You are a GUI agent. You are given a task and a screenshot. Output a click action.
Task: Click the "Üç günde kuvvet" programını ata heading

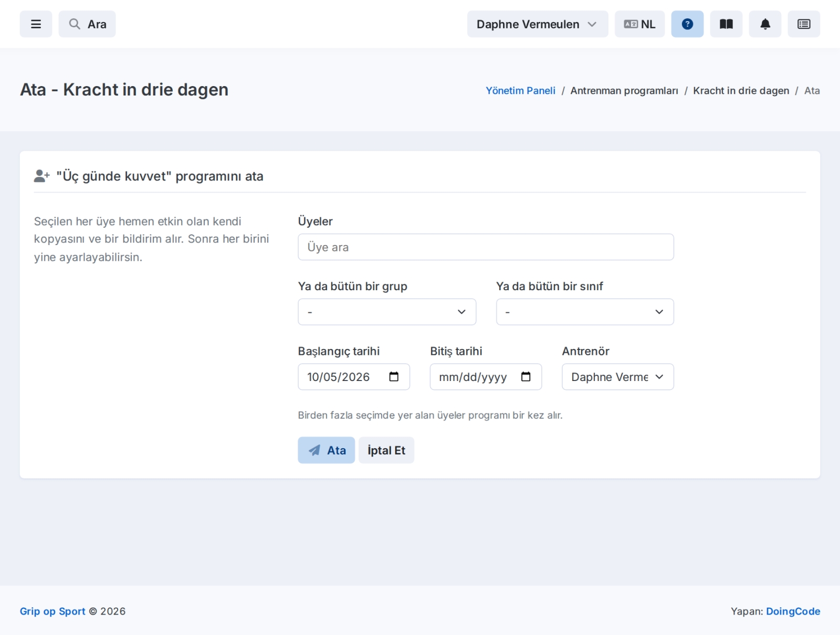pos(160,176)
